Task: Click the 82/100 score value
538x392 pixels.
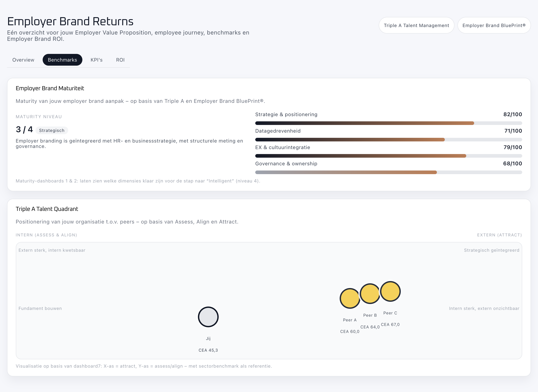Action: point(512,114)
